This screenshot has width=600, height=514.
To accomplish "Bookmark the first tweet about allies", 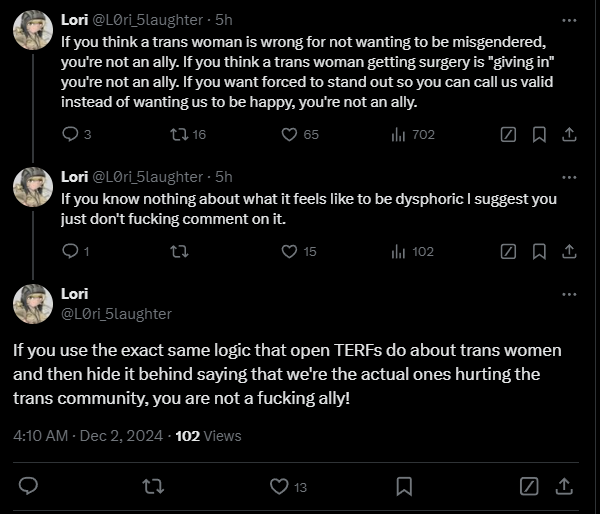I will pyautogui.click(x=538, y=134).
